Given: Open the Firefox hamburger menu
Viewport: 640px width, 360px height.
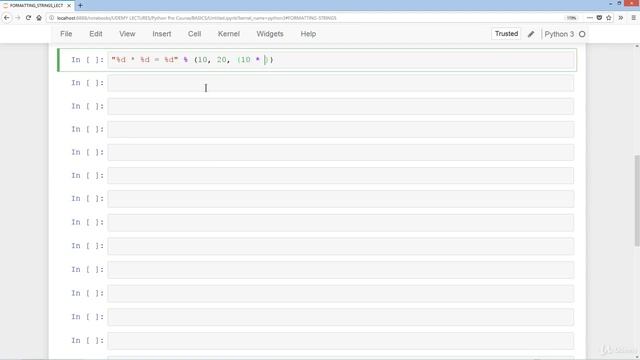Looking at the screenshot, I should 633,18.
